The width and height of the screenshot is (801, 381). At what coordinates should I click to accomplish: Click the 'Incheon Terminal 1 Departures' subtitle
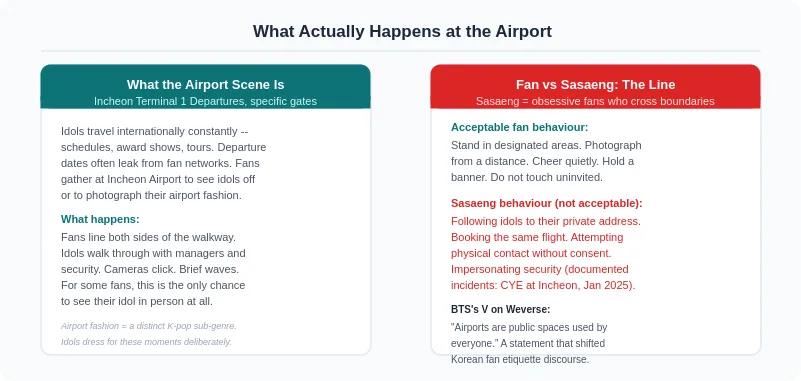pyautogui.click(x=205, y=101)
